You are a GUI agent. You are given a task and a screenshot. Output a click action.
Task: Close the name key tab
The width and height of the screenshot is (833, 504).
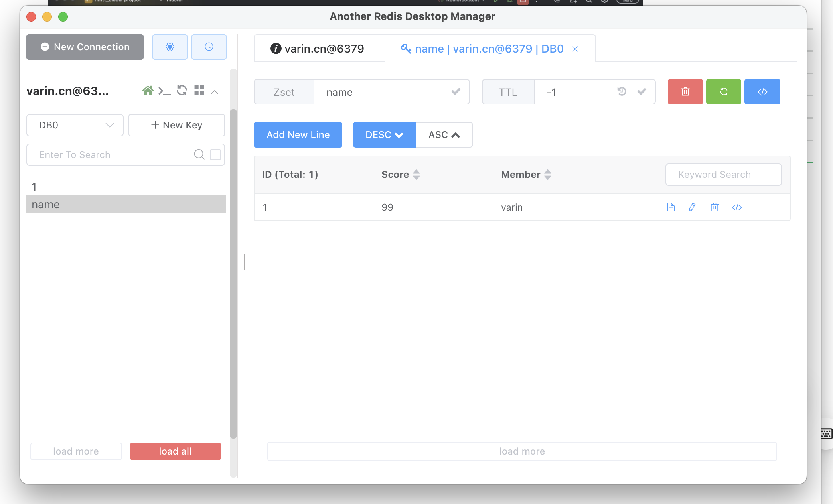coord(575,49)
